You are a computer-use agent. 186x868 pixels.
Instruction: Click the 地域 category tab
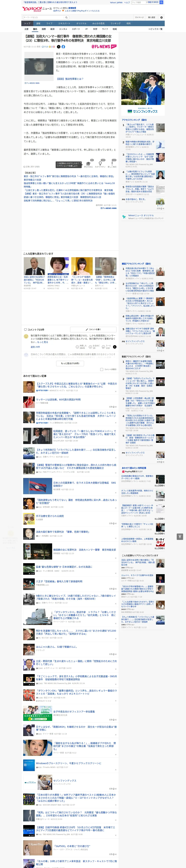pyautogui.click(x=114, y=29)
